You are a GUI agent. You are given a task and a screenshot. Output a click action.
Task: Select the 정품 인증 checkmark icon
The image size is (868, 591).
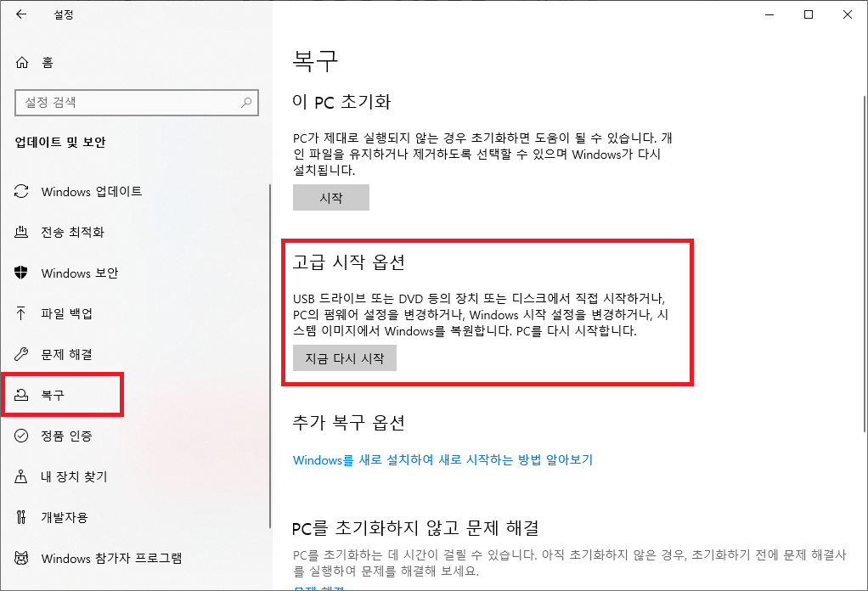21,436
